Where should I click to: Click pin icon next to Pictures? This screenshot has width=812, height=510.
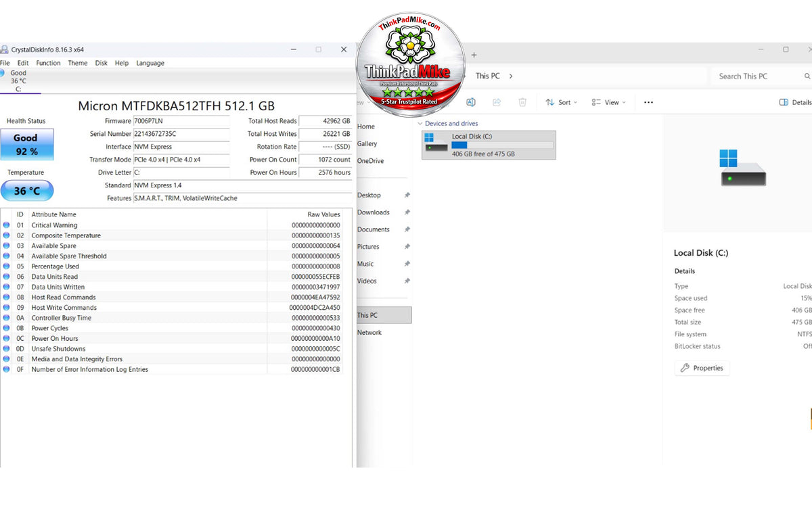(x=407, y=247)
